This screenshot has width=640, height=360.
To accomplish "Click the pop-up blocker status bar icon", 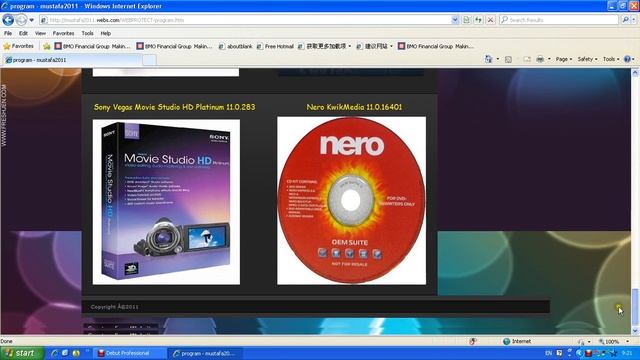I will pyautogui.click(x=473, y=341).
